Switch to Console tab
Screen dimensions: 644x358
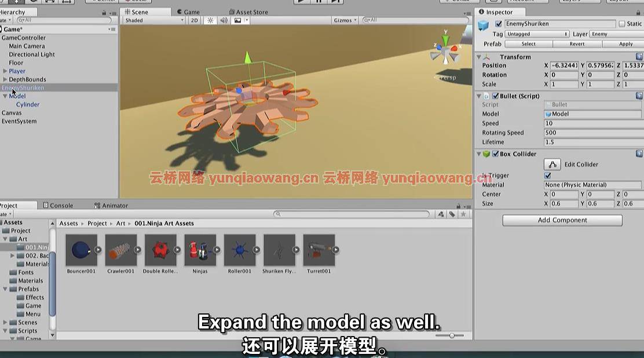(x=58, y=206)
